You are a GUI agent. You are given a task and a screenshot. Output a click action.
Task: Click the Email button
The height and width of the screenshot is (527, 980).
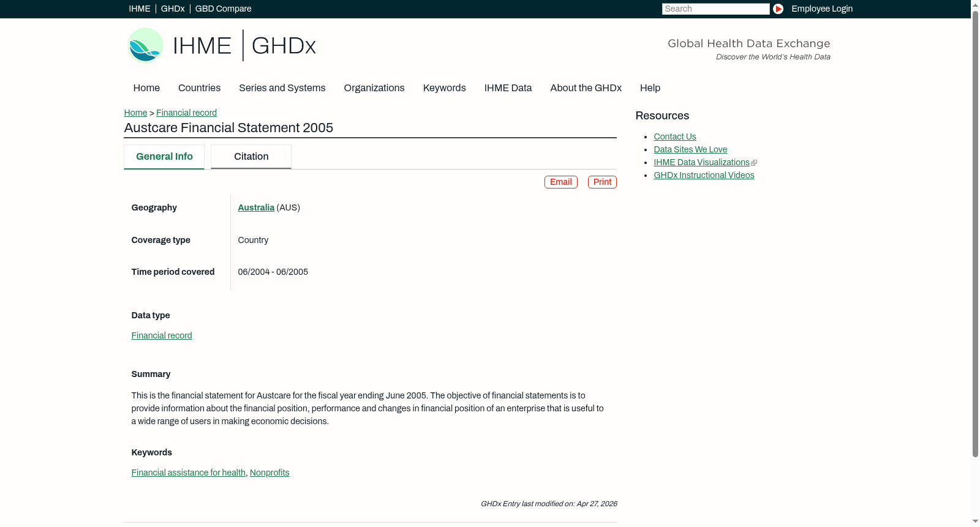click(561, 182)
